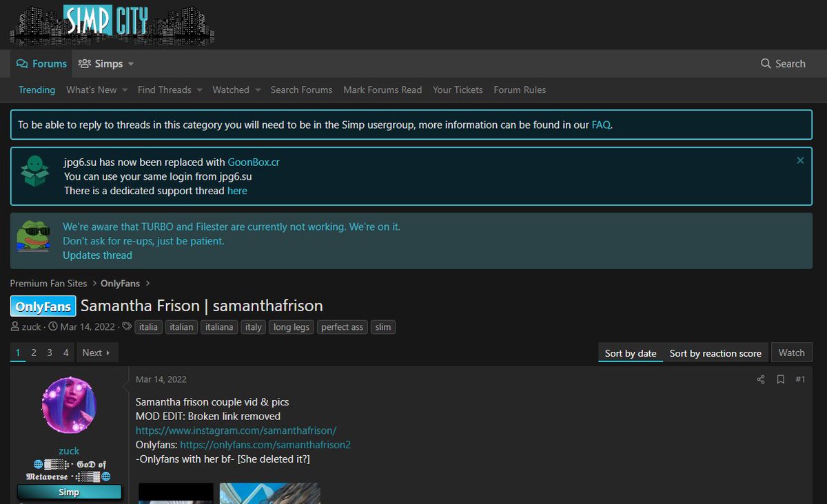
Task: Open the second attached image thumbnail
Action: 270,493
